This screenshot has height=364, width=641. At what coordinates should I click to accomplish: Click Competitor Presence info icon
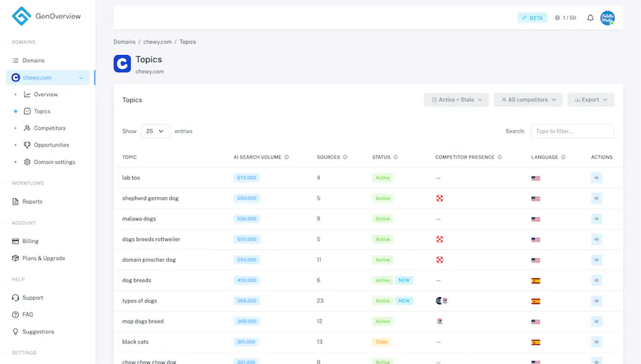point(499,157)
